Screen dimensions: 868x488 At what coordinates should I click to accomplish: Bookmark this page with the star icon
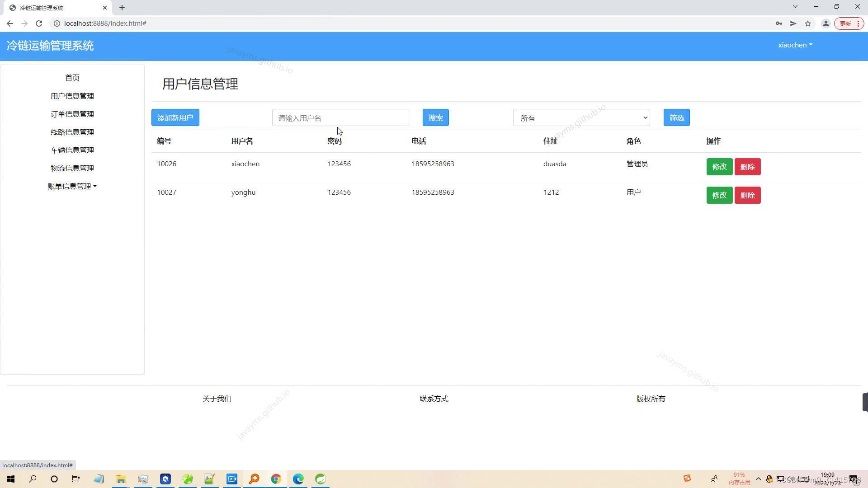coord(808,23)
